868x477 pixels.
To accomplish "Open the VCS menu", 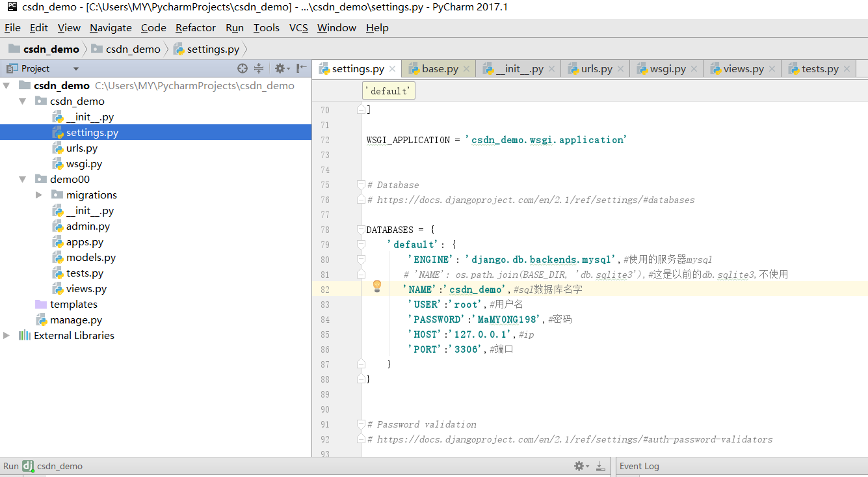I will coord(298,27).
